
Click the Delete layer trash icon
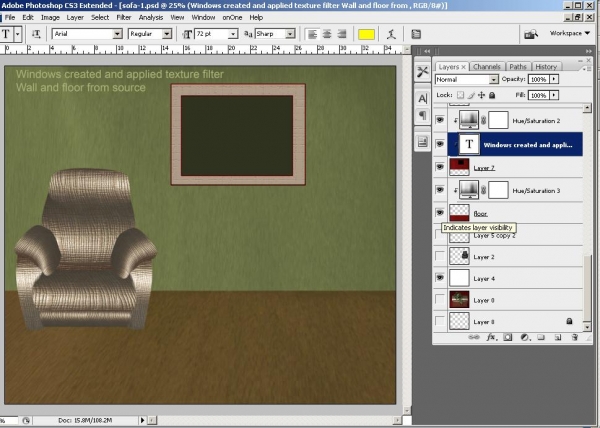point(574,337)
